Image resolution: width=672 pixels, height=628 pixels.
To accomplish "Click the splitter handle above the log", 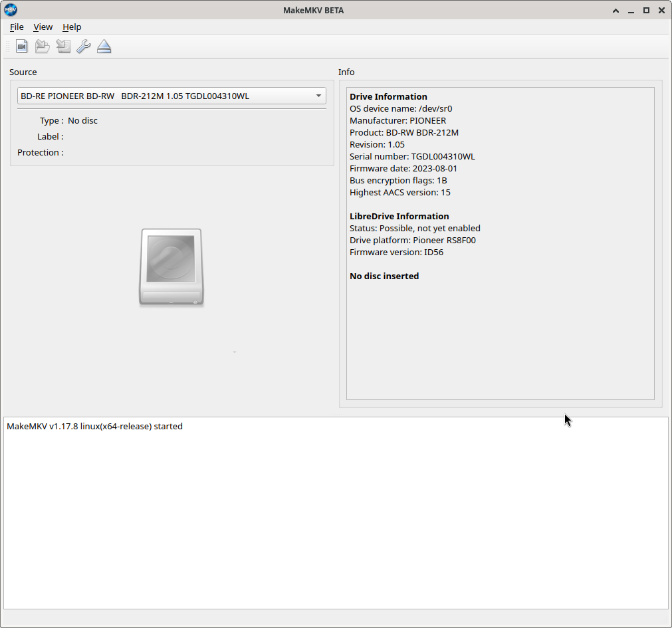I will pyautogui.click(x=336, y=415).
